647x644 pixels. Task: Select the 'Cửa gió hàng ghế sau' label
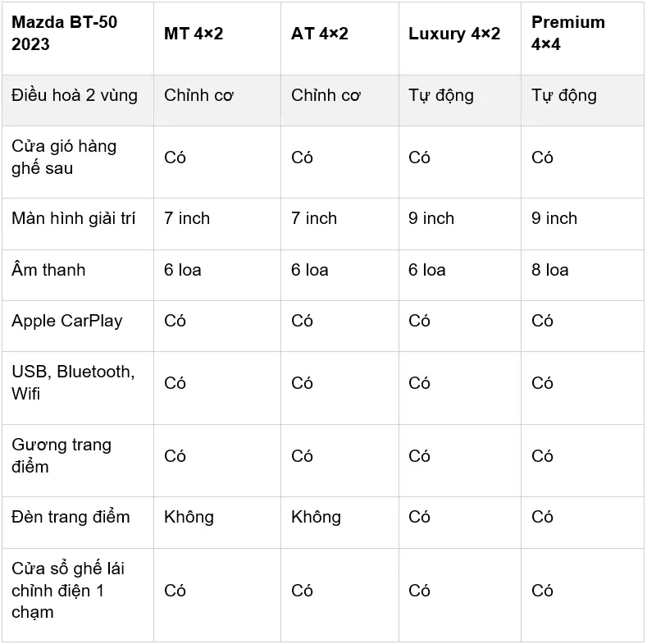pyautogui.click(x=64, y=158)
